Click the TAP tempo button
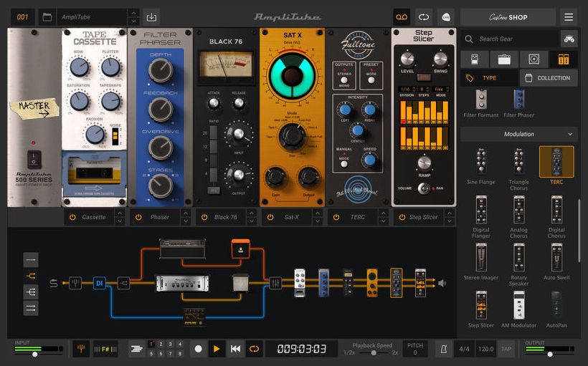The image size is (588, 366). [506, 349]
